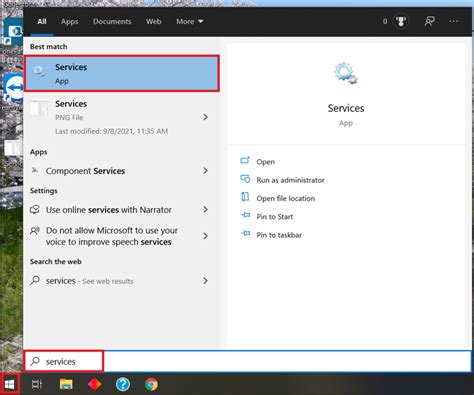Open the blue Help question mark app

pyautogui.click(x=123, y=384)
